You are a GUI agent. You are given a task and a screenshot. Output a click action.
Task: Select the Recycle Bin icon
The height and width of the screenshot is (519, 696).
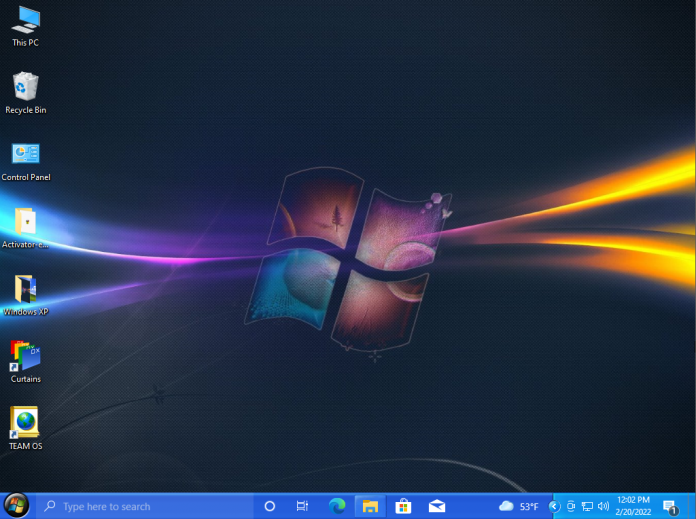click(x=26, y=92)
